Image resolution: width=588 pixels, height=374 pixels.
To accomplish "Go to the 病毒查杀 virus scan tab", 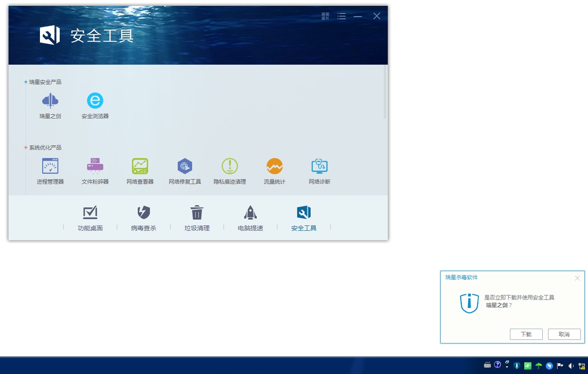I will 144,219.
